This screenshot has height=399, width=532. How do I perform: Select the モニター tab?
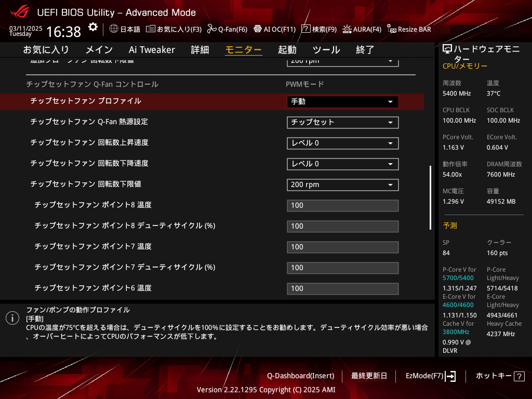244,50
